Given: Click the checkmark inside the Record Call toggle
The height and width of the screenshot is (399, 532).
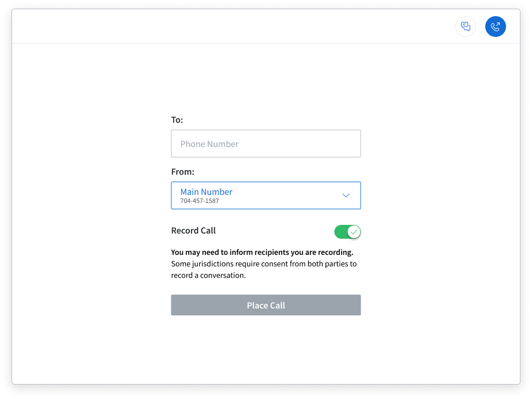Looking at the screenshot, I should coord(354,231).
